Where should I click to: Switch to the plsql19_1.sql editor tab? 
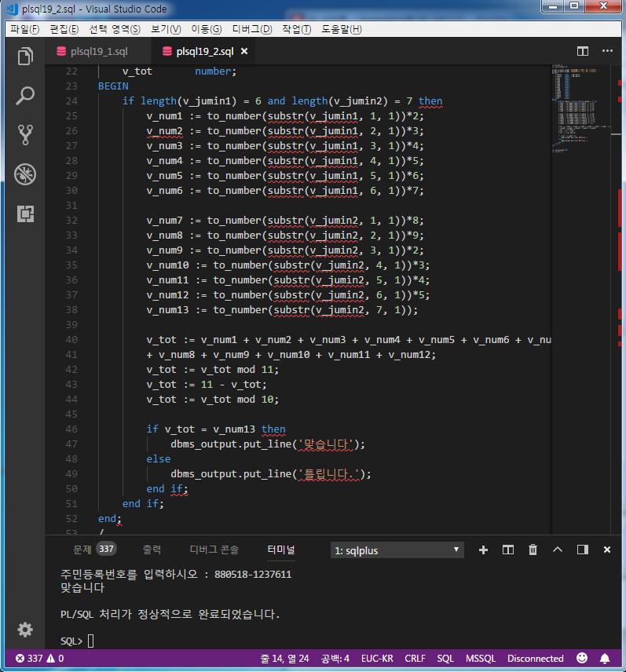coord(98,52)
